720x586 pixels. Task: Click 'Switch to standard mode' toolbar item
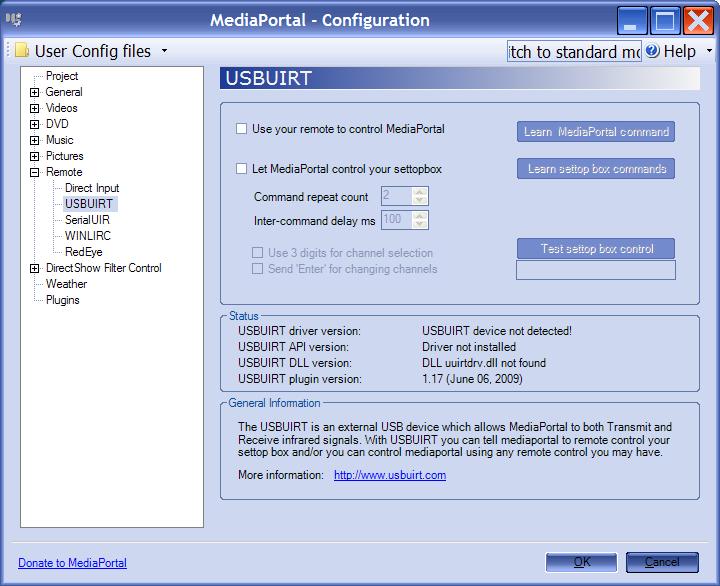[574, 51]
